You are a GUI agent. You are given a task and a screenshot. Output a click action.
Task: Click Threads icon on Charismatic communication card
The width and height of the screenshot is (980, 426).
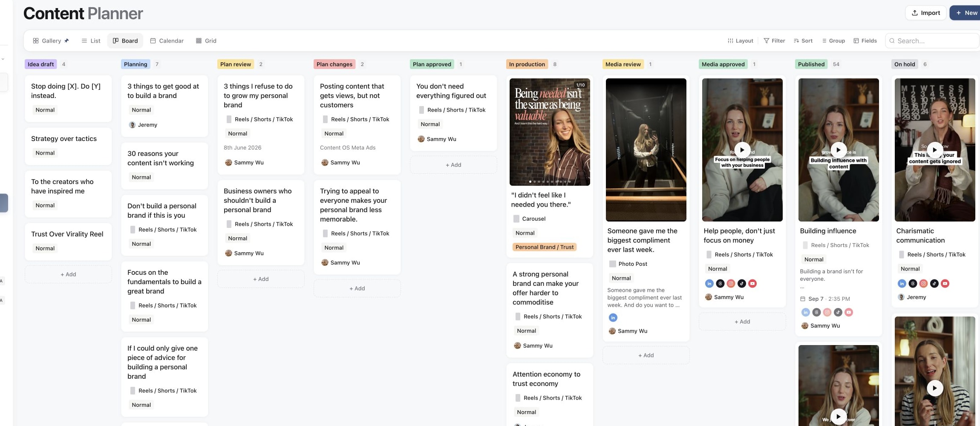[913, 283]
